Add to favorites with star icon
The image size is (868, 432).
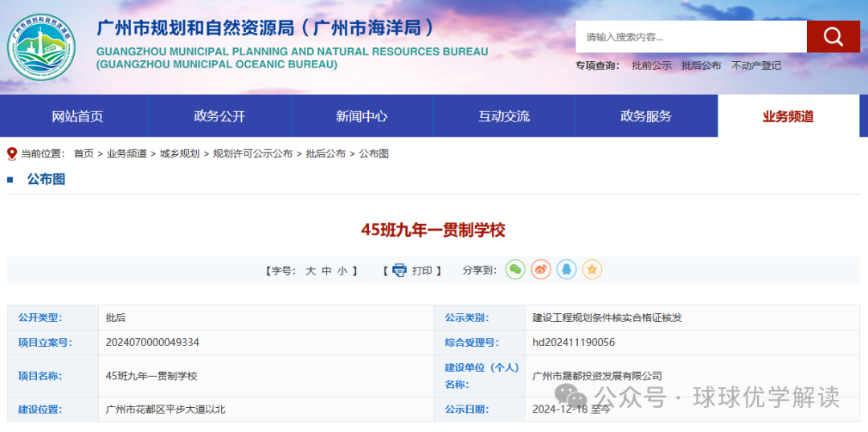pyautogui.click(x=592, y=269)
